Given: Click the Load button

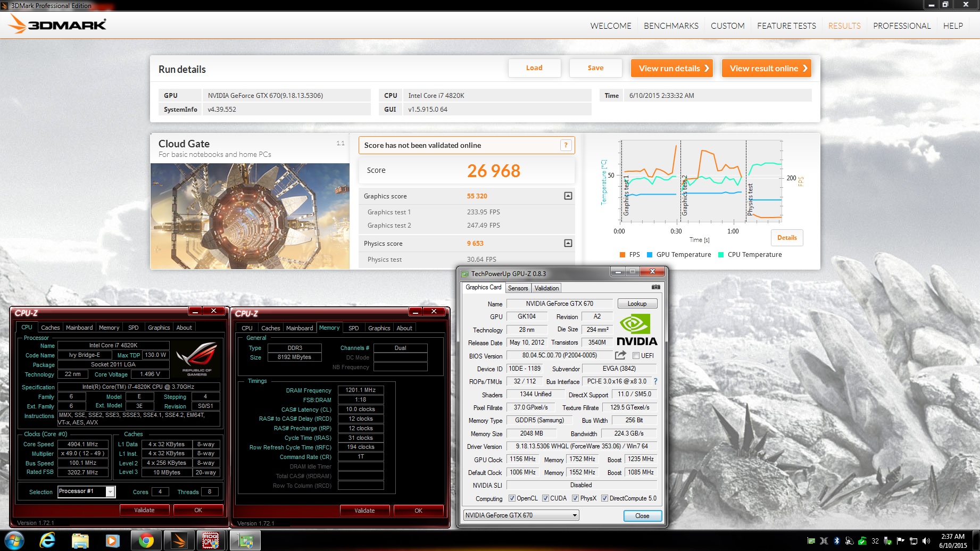Looking at the screenshot, I should (x=534, y=68).
